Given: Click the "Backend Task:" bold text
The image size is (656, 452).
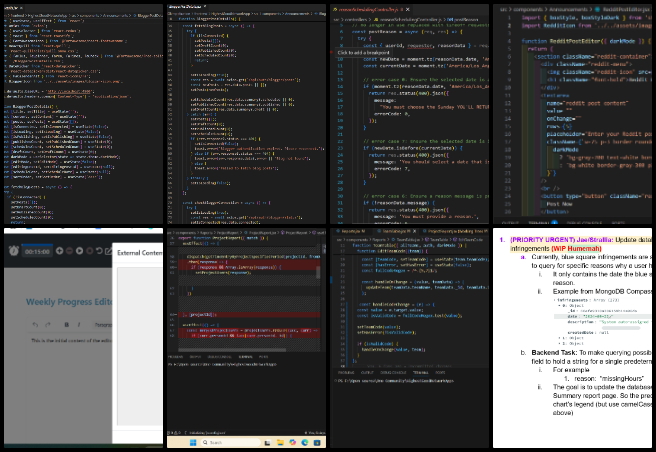Looking at the screenshot, I should (x=554, y=352).
